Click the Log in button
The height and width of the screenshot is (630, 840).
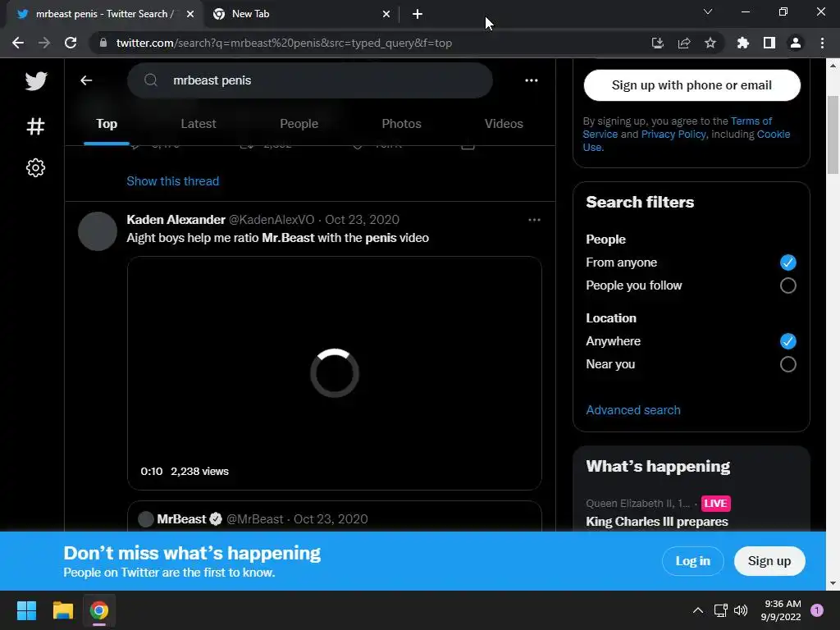[x=692, y=561]
